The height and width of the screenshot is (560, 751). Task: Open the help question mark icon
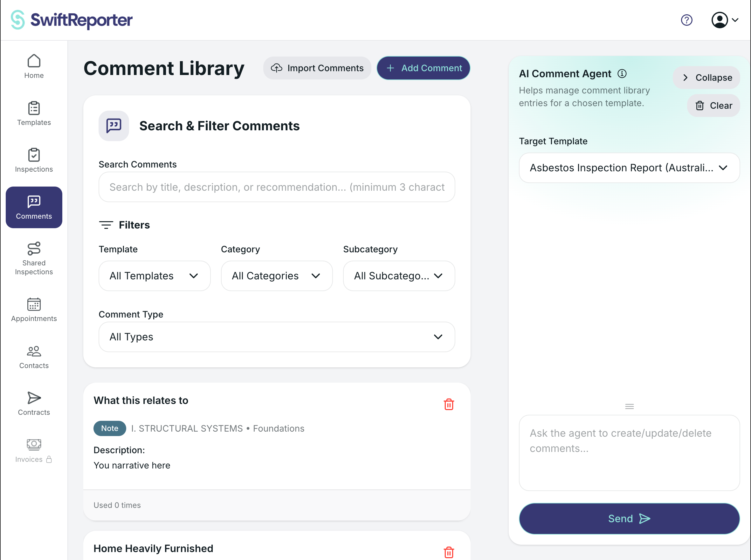(x=686, y=20)
